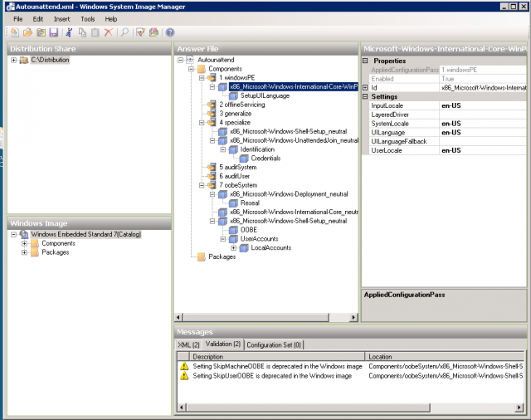Open the Edit menu
This screenshot has height=420, width=531.
[37, 19]
